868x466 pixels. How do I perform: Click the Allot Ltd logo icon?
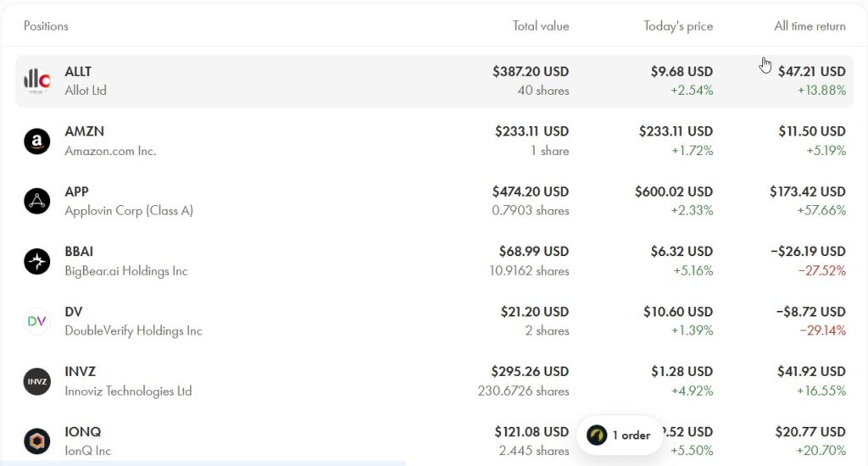click(37, 80)
